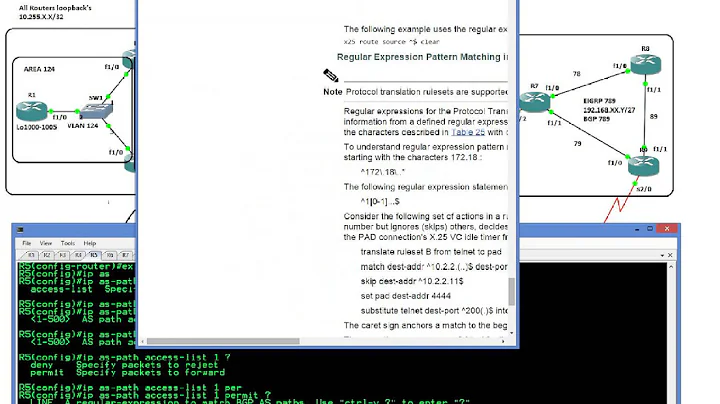Switch to the R6 session tab
720x404 pixels.
point(110,255)
